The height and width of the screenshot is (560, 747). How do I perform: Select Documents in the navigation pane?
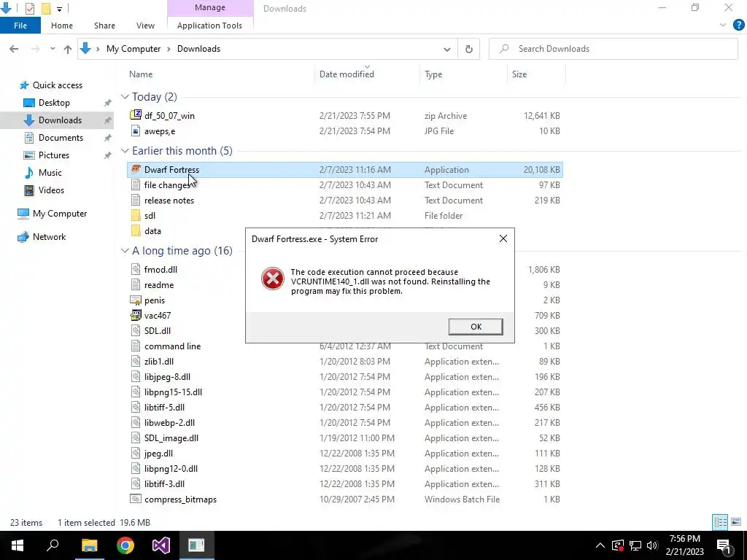[61, 138]
